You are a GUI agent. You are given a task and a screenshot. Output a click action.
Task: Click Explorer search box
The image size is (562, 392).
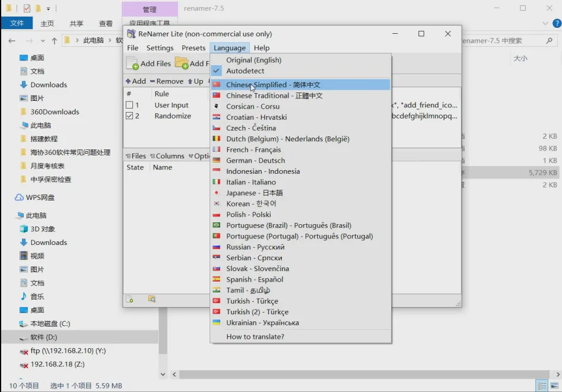(x=508, y=41)
